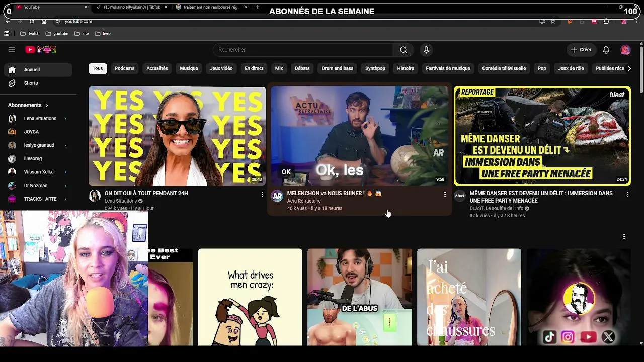Open the browser apps grid shortcut
The width and height of the screenshot is (644, 362).
coord(7,34)
